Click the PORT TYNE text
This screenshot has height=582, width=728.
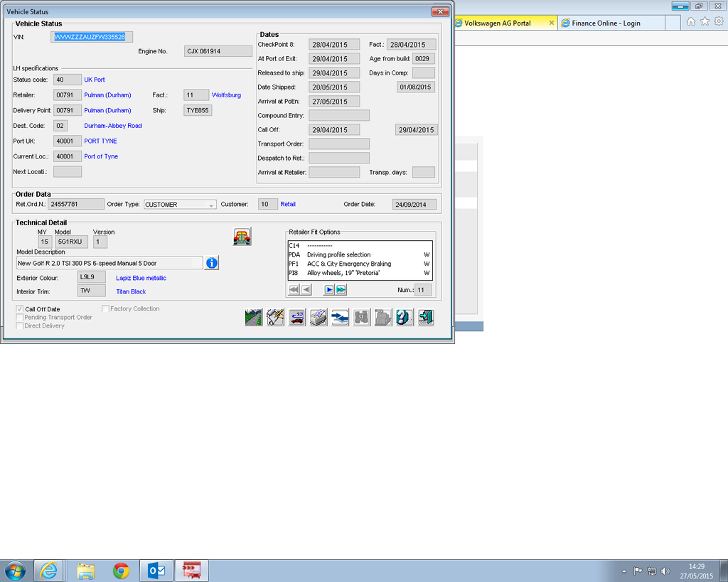pyautogui.click(x=100, y=141)
